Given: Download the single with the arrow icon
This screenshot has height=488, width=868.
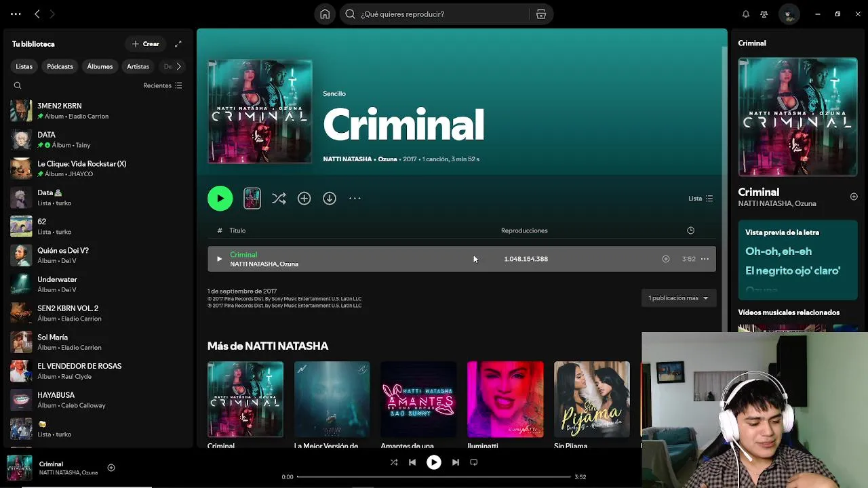Looking at the screenshot, I should [330, 198].
